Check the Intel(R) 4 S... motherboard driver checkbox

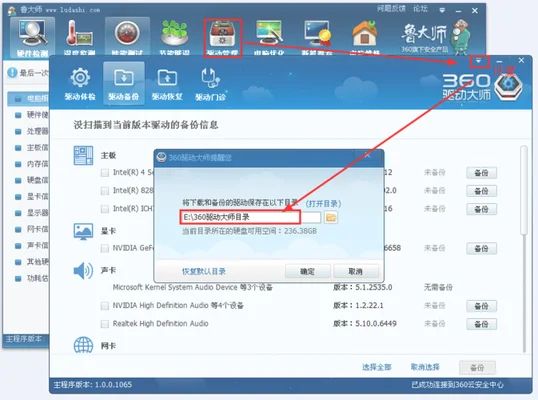(x=105, y=173)
